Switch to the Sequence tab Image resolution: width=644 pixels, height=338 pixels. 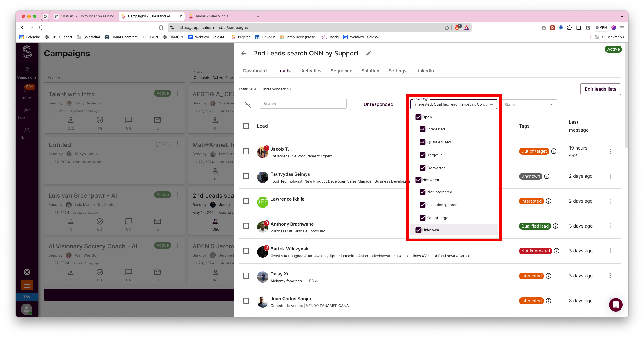341,71
